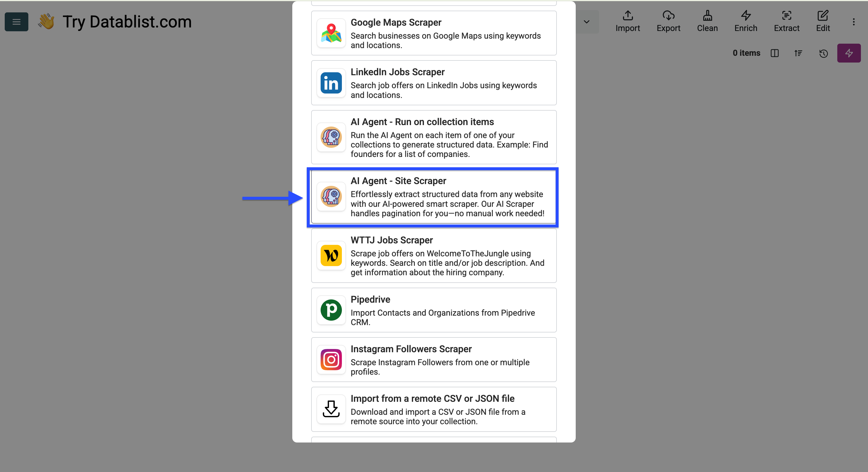
Task: Open the history clock icon
Action: click(x=823, y=53)
